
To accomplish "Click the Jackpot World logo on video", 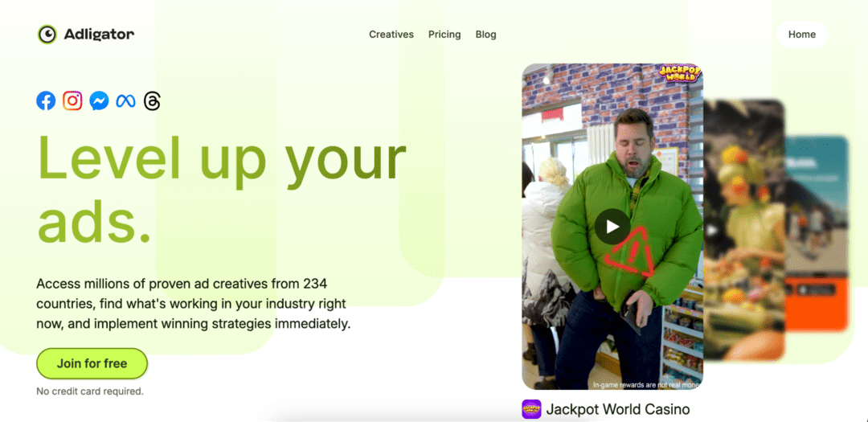I will 679,73.
